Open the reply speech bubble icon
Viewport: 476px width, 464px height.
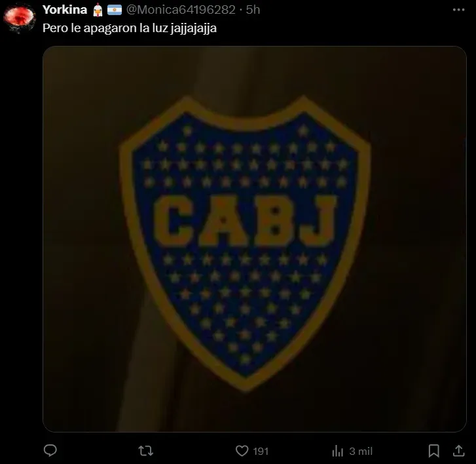pos(50,451)
